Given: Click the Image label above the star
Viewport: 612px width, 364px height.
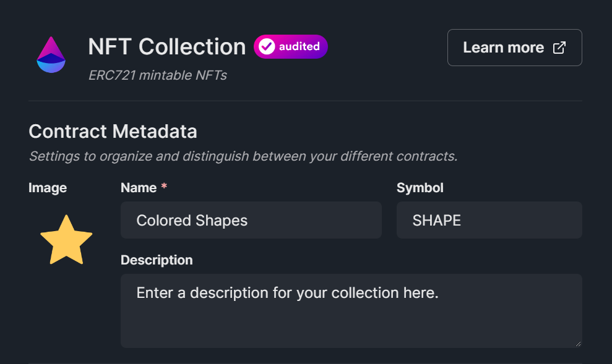Looking at the screenshot, I should [x=48, y=188].
